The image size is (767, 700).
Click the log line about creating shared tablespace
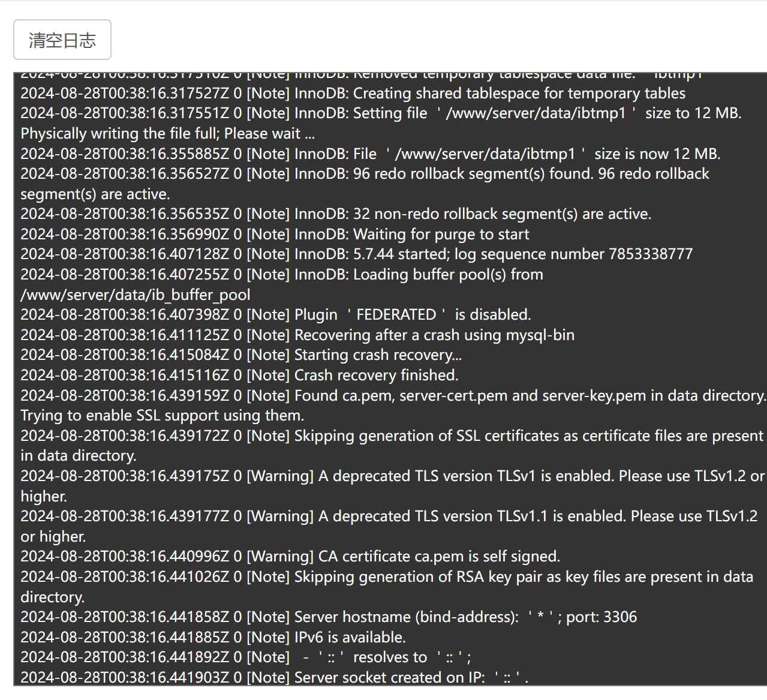353,94
